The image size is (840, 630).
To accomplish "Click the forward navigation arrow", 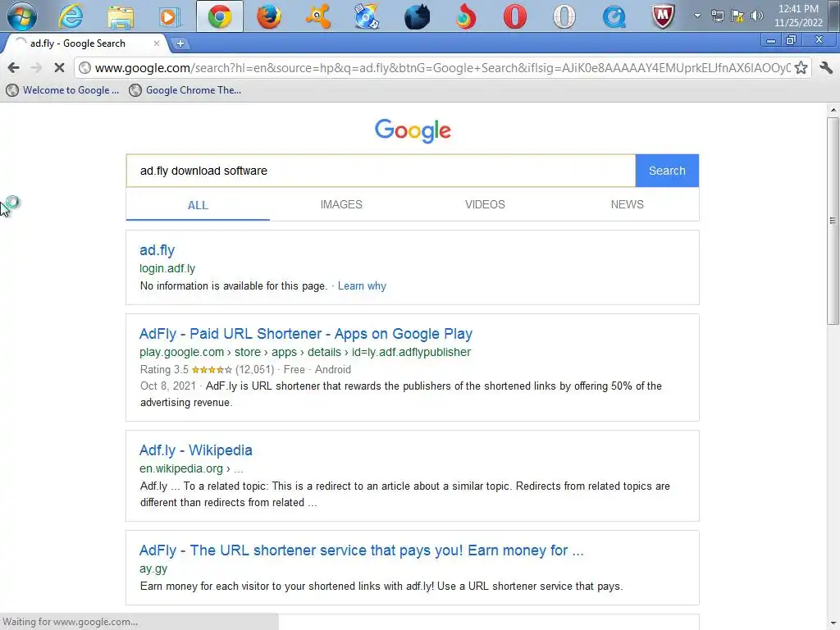I will pyautogui.click(x=36, y=67).
